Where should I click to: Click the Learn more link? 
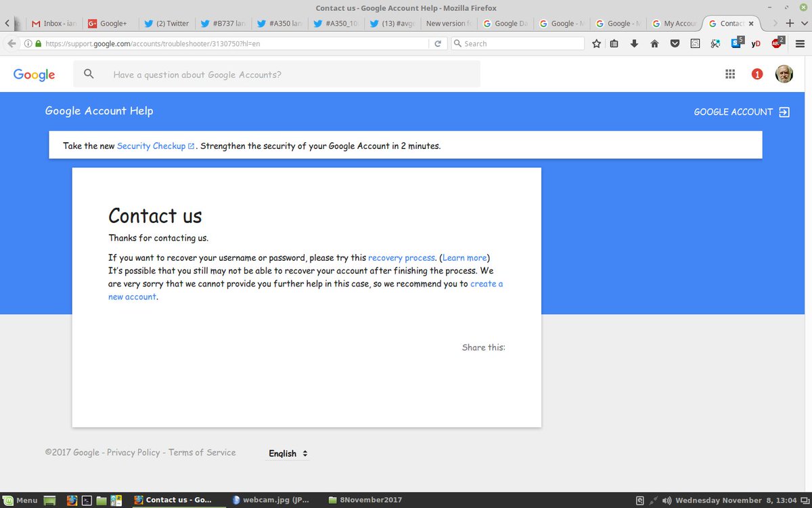tap(465, 257)
